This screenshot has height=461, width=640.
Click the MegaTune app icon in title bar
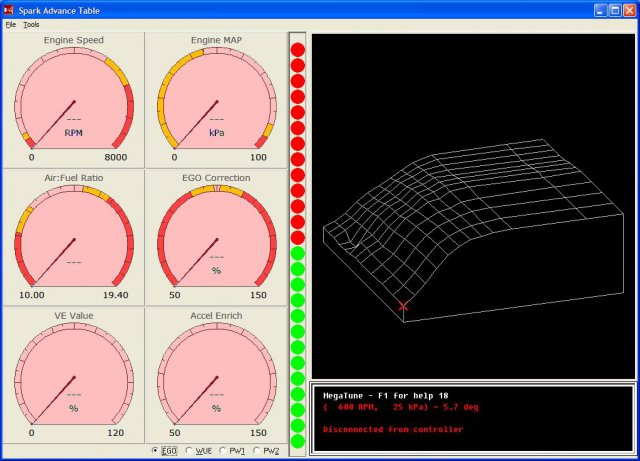(9, 9)
